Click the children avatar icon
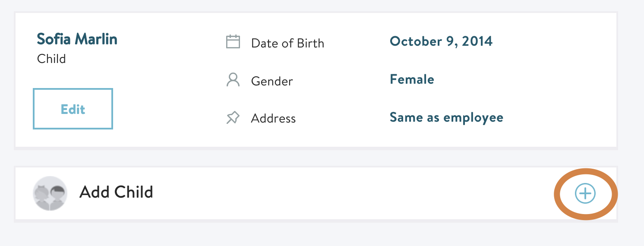Viewport: 644px width, 246px height. tap(50, 193)
